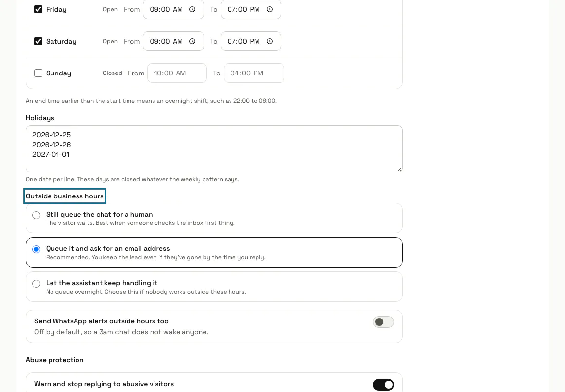The image size is (565, 392).
Task: Click the "Open" status beside Saturday
Action: point(110,41)
